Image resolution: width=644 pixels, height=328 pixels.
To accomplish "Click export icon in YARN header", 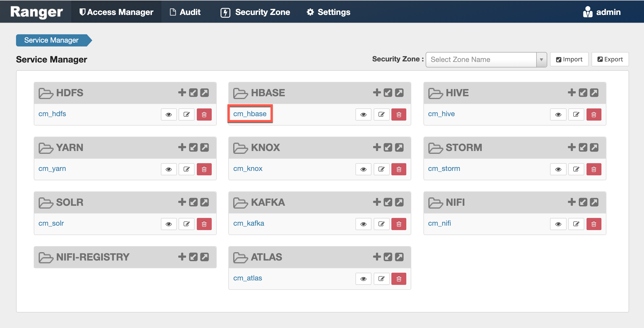I will (205, 147).
